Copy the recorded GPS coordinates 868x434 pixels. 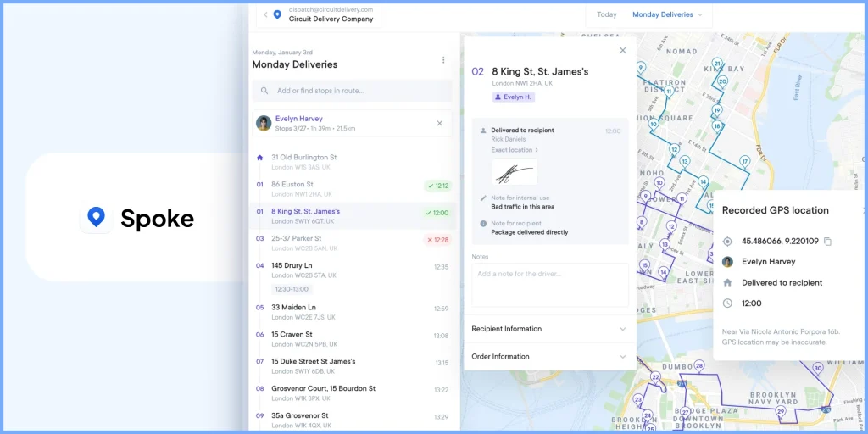pos(828,242)
